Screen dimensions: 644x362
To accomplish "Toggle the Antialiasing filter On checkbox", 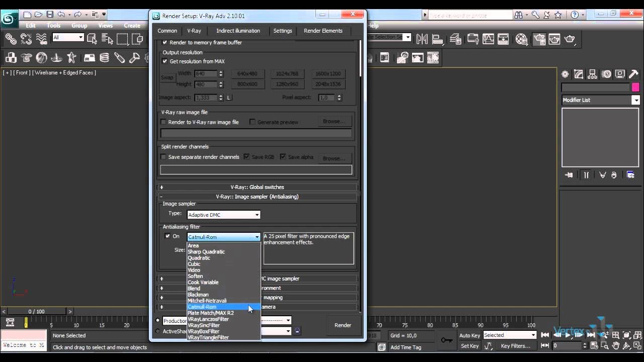I will (168, 236).
